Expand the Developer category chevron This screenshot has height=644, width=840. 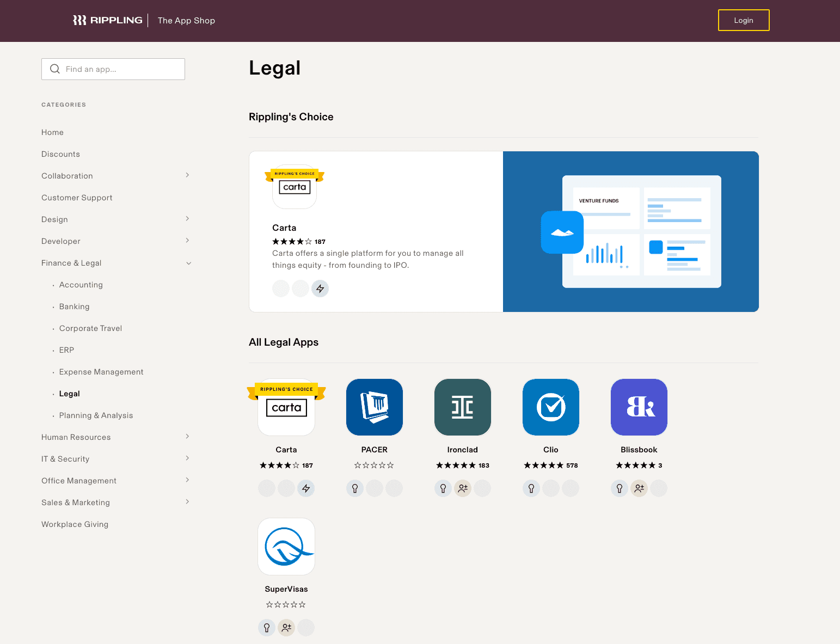tap(187, 241)
